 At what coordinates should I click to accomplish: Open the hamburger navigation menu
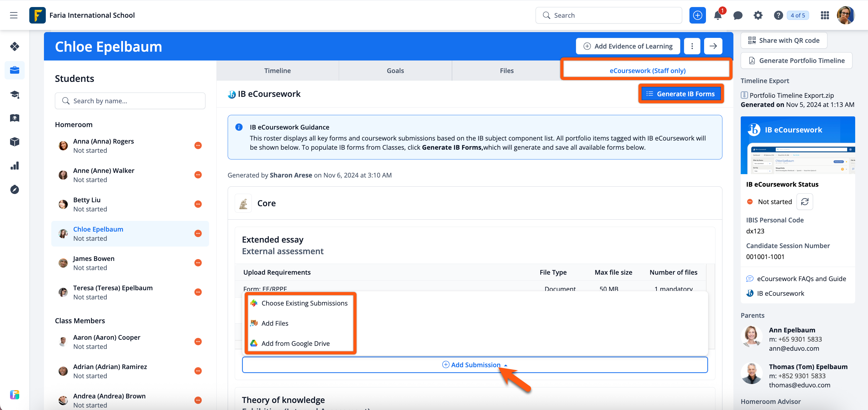coord(14,15)
